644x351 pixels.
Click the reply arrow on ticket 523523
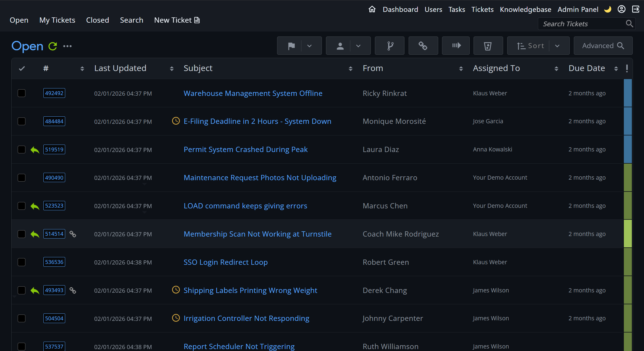35,206
